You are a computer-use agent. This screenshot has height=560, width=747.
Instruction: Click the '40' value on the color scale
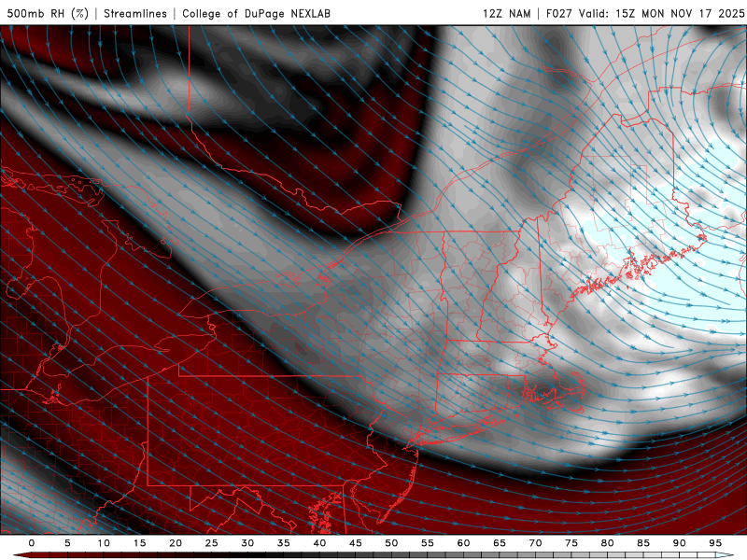pyautogui.click(x=319, y=543)
